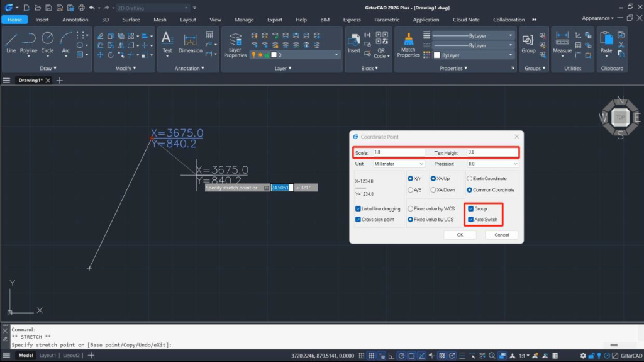The height and width of the screenshot is (362, 644).
Task: Disable Label line dragging checkbox
Action: pyautogui.click(x=358, y=208)
